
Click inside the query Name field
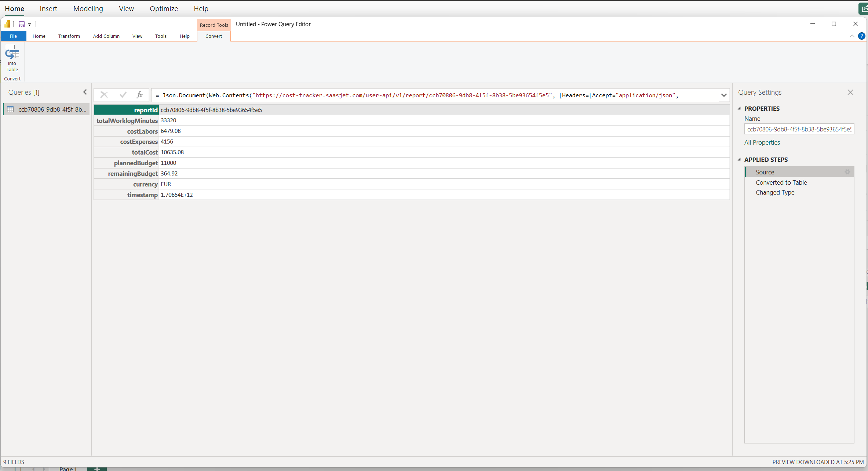(x=799, y=129)
